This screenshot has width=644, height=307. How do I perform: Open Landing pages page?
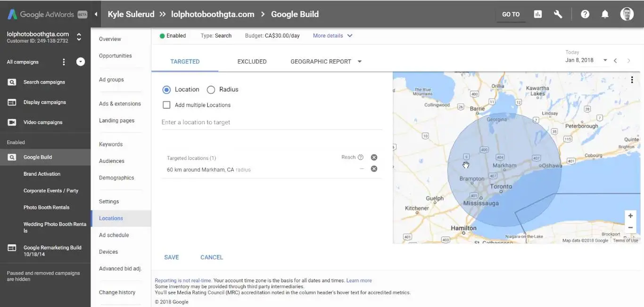[x=116, y=121]
